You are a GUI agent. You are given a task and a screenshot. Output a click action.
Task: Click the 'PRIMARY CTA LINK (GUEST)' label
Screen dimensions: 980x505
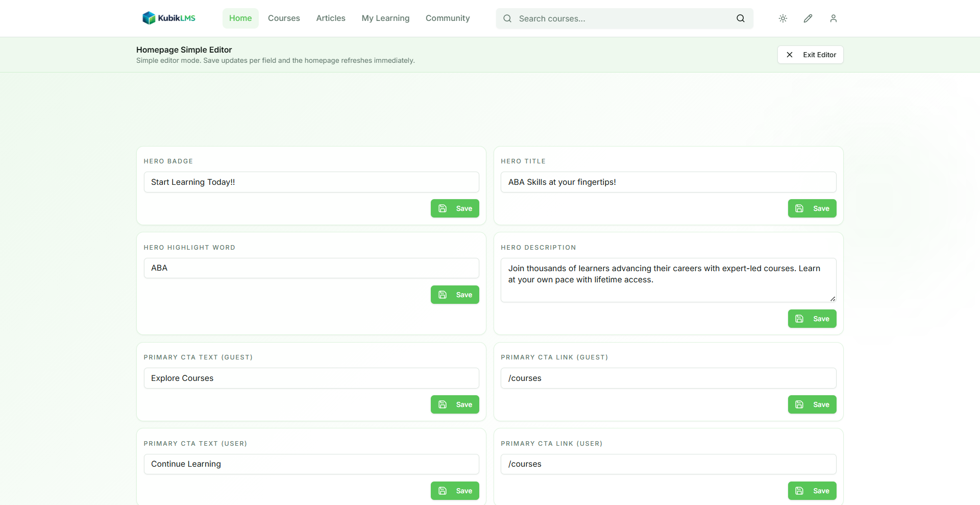tap(554, 357)
